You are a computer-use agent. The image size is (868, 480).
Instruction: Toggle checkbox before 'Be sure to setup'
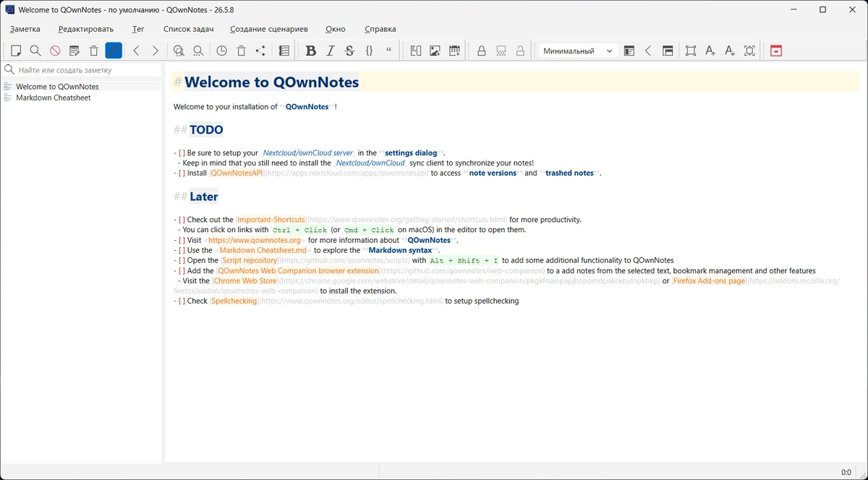182,153
